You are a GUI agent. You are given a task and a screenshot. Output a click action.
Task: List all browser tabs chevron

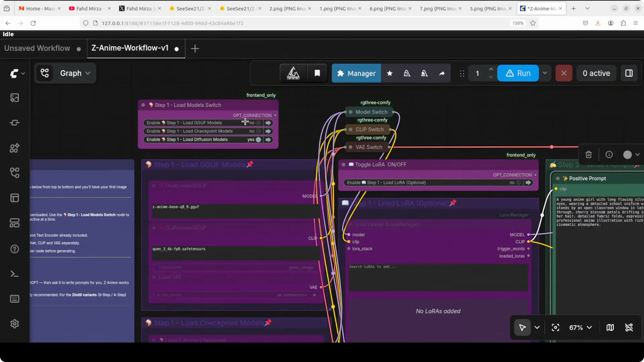click(x=587, y=8)
